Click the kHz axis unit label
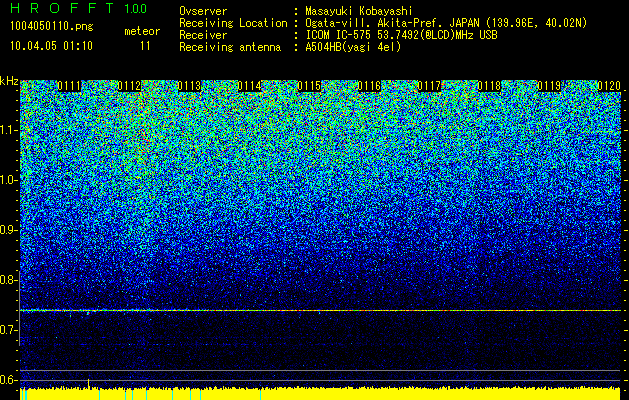 click(x=9, y=81)
